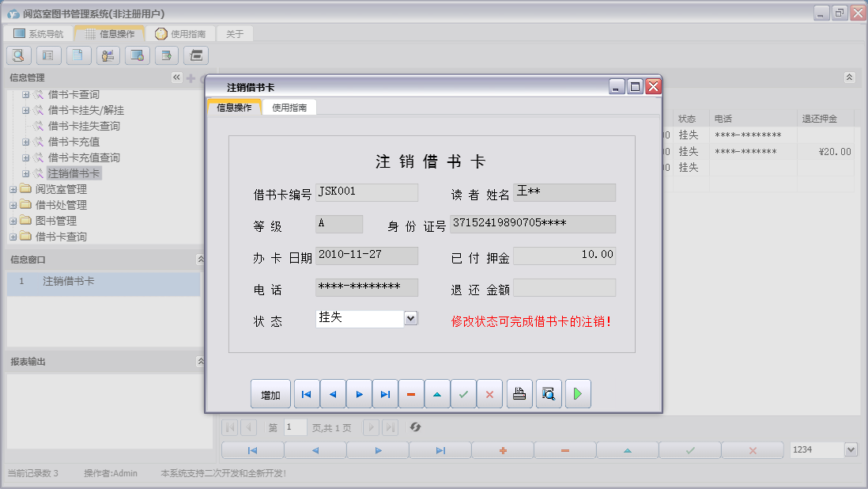Click the 增加 button to add a record
Image resolution: width=868 pixels, height=489 pixels.
coord(271,393)
